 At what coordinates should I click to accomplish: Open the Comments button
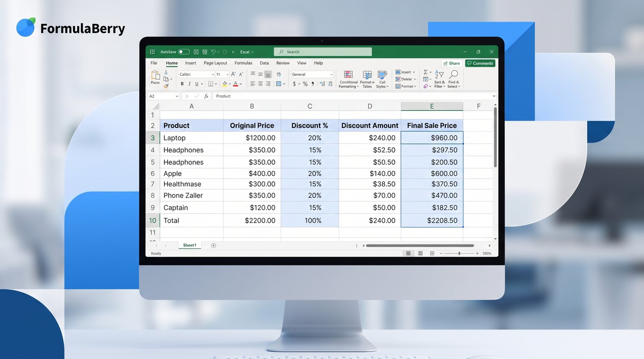point(480,63)
